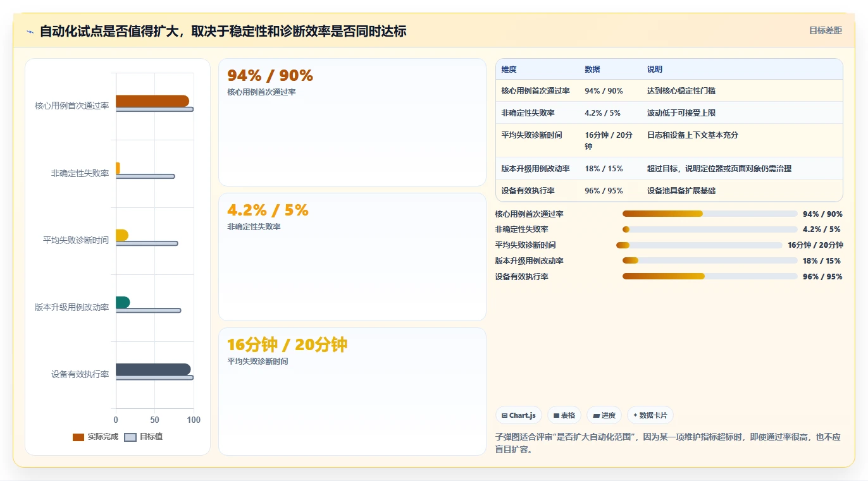Click the 94% / 90% large card value
Image resolution: width=868 pixels, height=481 pixels.
[270, 76]
